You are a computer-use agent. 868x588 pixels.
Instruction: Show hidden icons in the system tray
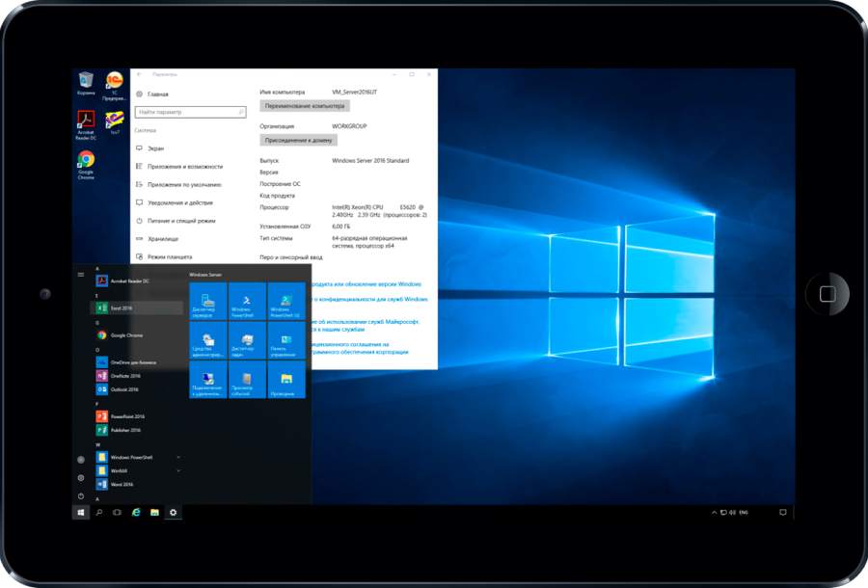[x=713, y=513]
